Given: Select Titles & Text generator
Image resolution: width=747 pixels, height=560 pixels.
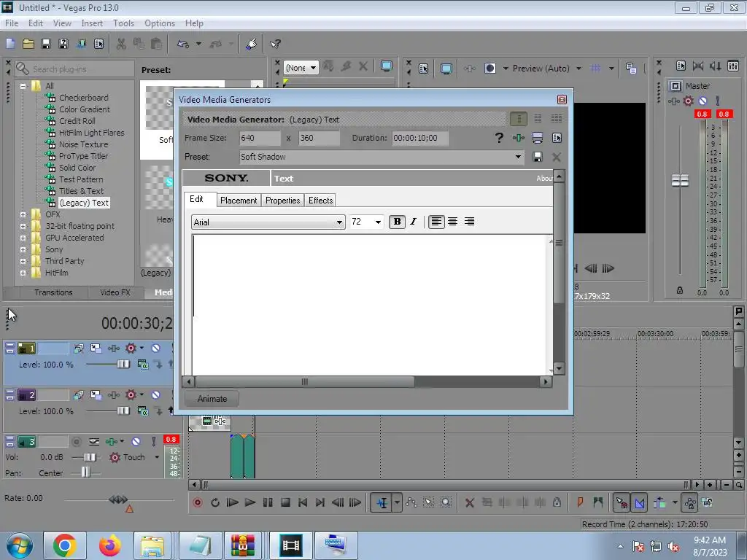Looking at the screenshot, I should click(81, 191).
